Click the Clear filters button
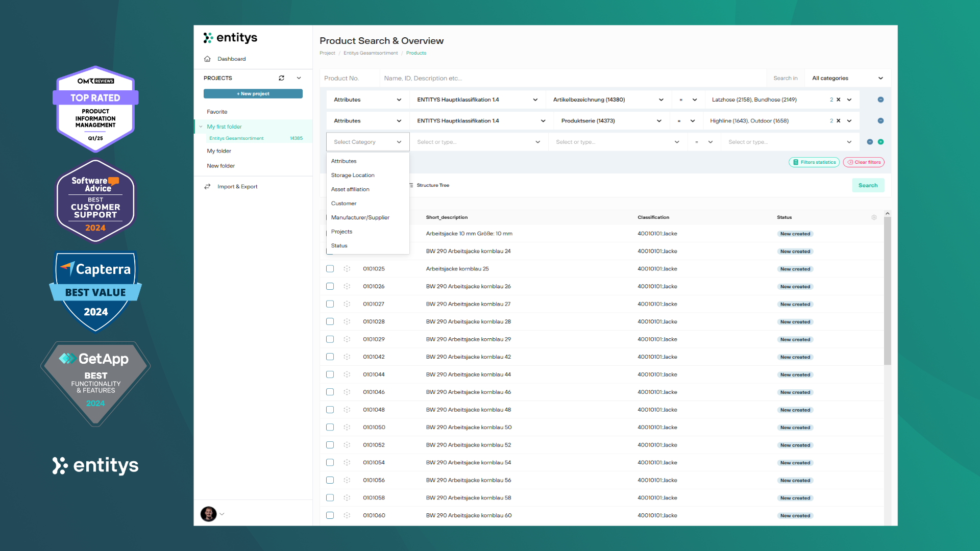This screenshot has width=980, height=551. (x=864, y=162)
